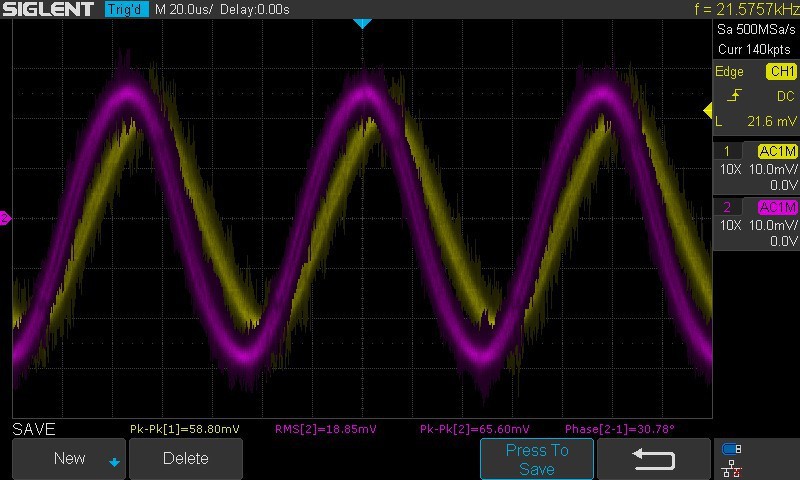Viewport: 800px width, 480px height.
Task: Click the SIGLENT logo
Action: click(x=48, y=9)
